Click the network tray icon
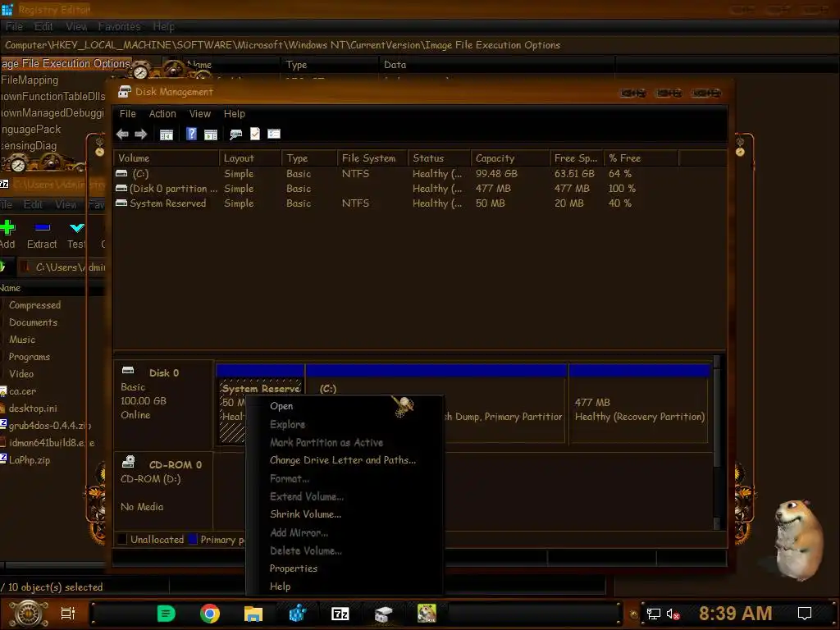Screen dimensions: 840x630 coord(654,614)
